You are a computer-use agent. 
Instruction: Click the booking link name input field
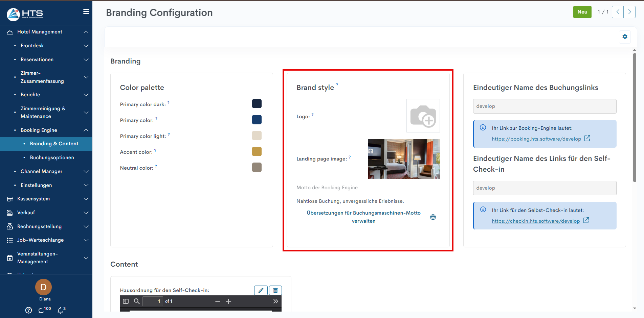coord(545,106)
